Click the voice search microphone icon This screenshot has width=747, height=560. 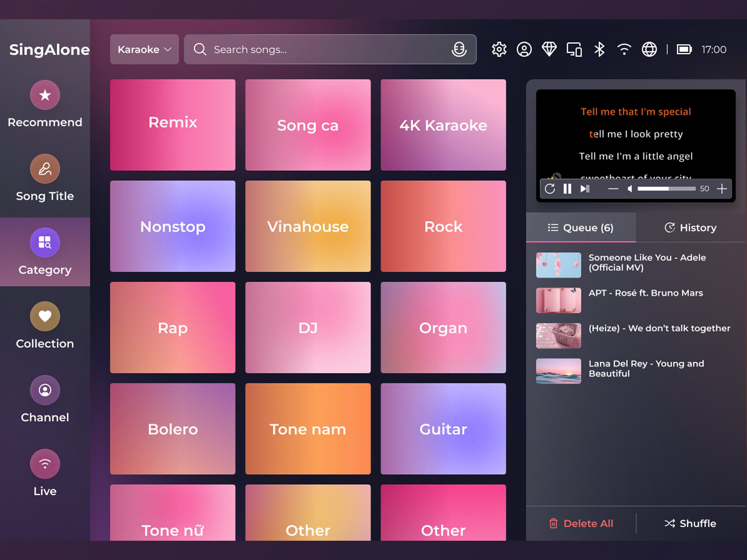[459, 50]
